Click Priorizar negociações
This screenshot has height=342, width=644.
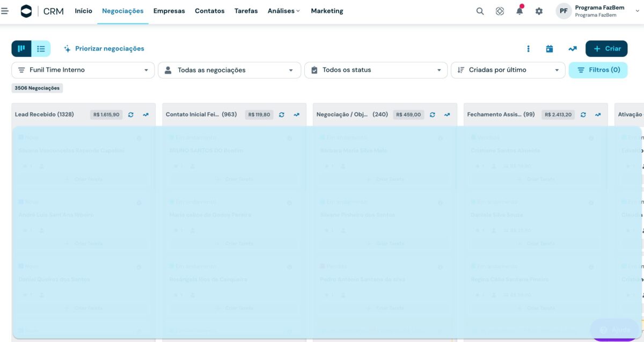(104, 48)
